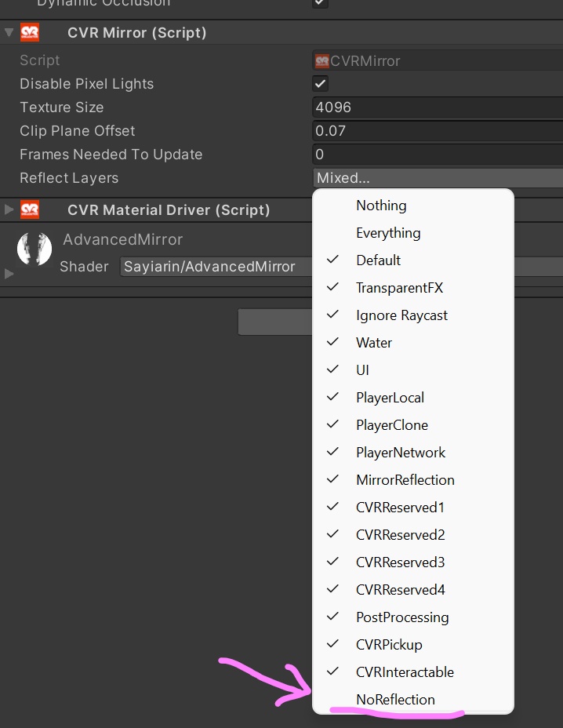
Task: Click the CVR Mirror (Script) title
Action: (x=137, y=33)
